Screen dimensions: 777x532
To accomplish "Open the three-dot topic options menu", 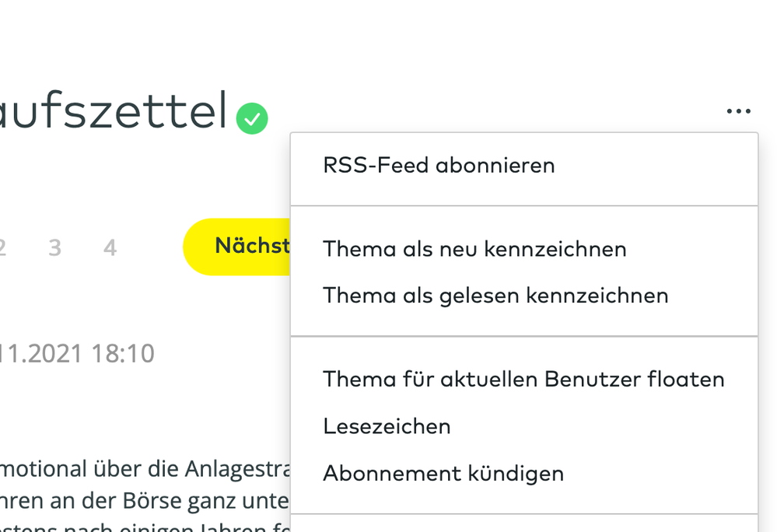I will pos(738,111).
